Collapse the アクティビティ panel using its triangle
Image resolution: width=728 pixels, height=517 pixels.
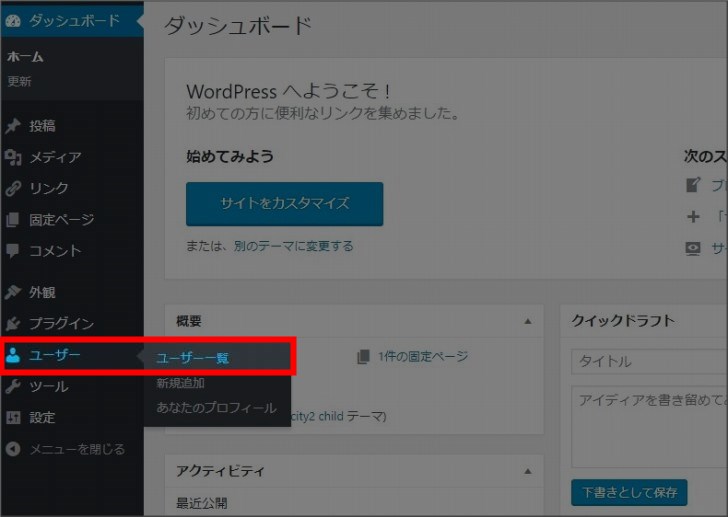click(x=527, y=471)
